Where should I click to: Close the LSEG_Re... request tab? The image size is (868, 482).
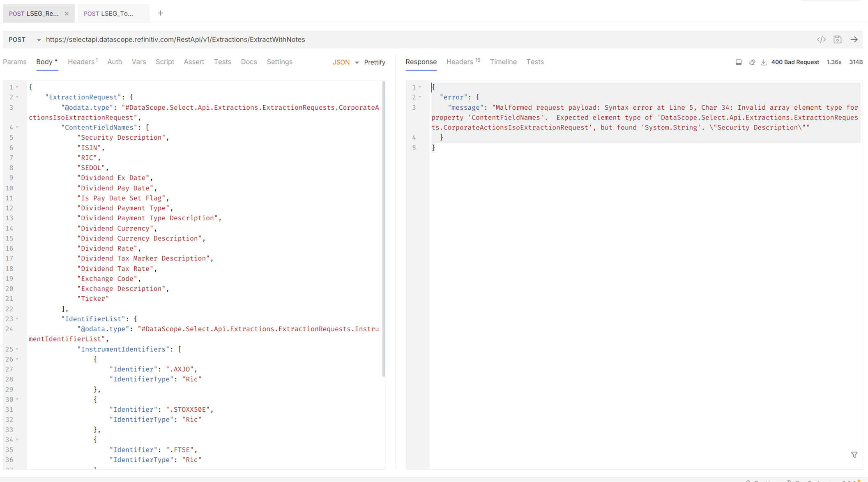tap(67, 14)
